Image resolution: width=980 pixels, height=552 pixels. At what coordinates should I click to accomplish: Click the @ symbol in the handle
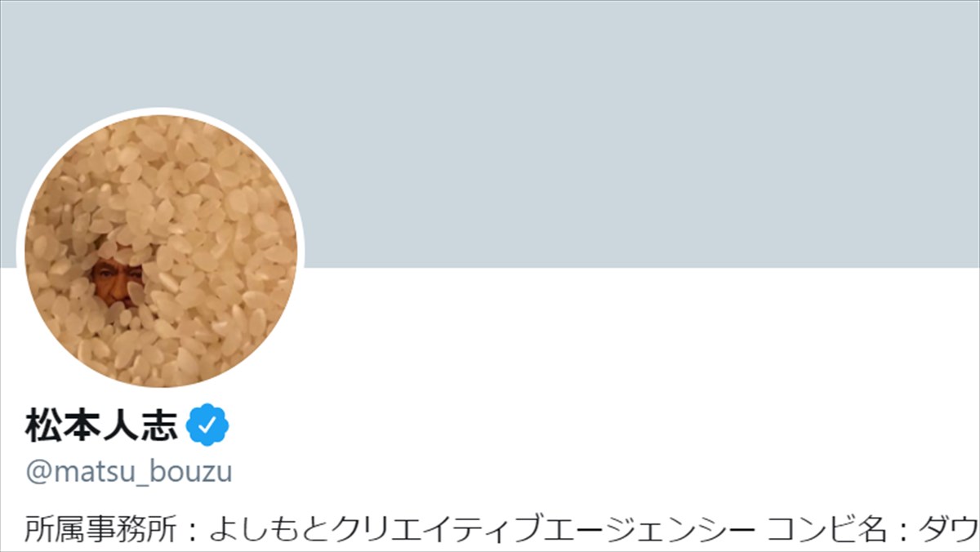[x=38, y=474]
